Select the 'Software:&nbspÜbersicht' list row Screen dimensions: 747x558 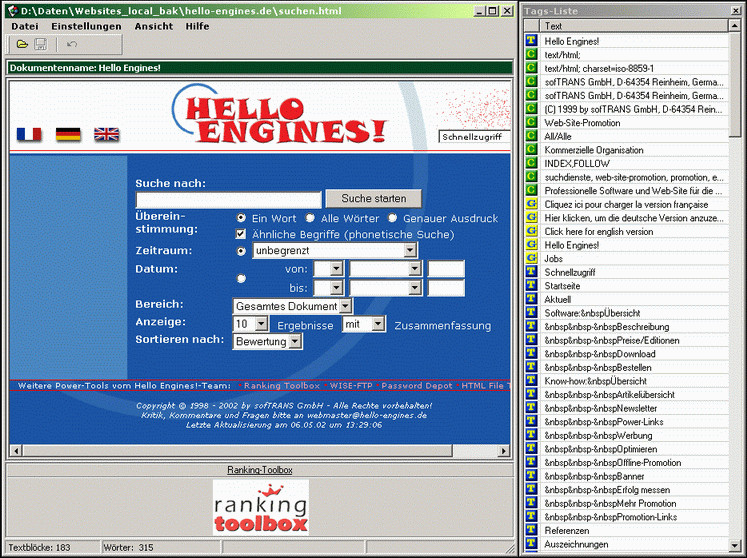(626, 313)
